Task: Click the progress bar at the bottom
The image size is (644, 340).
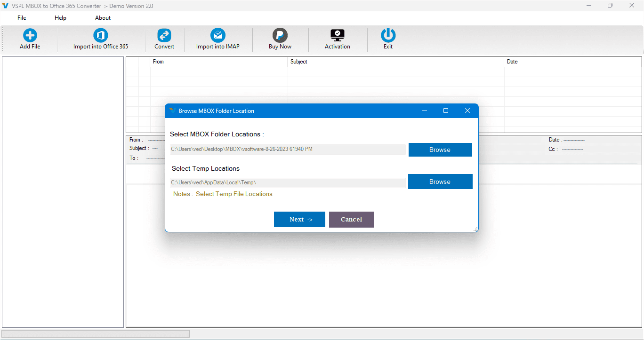Action: 96,334
